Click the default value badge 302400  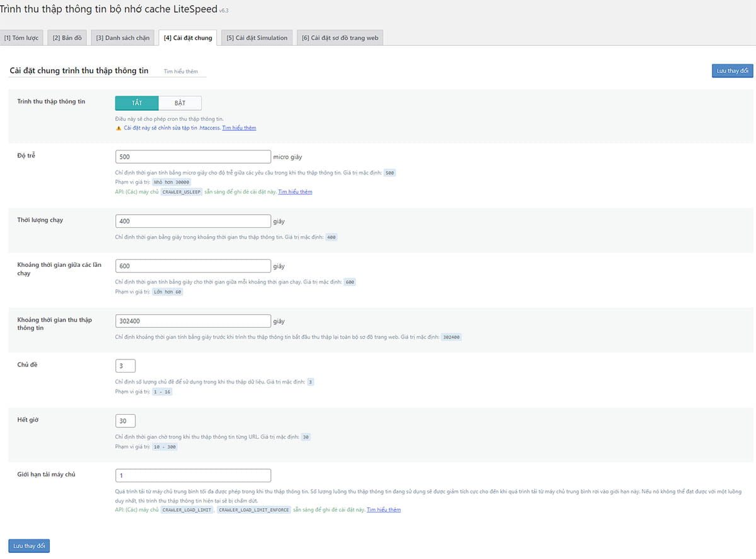(451, 337)
